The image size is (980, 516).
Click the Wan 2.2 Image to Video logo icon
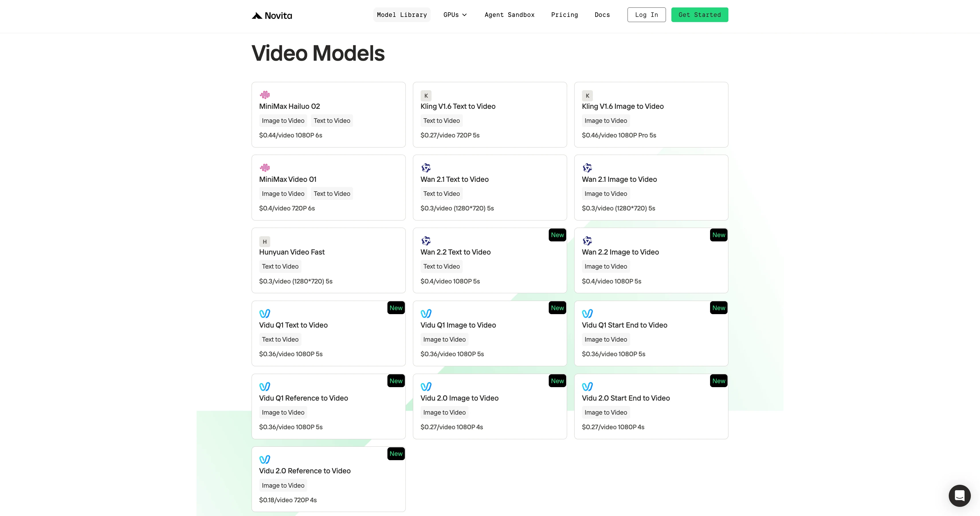587,241
